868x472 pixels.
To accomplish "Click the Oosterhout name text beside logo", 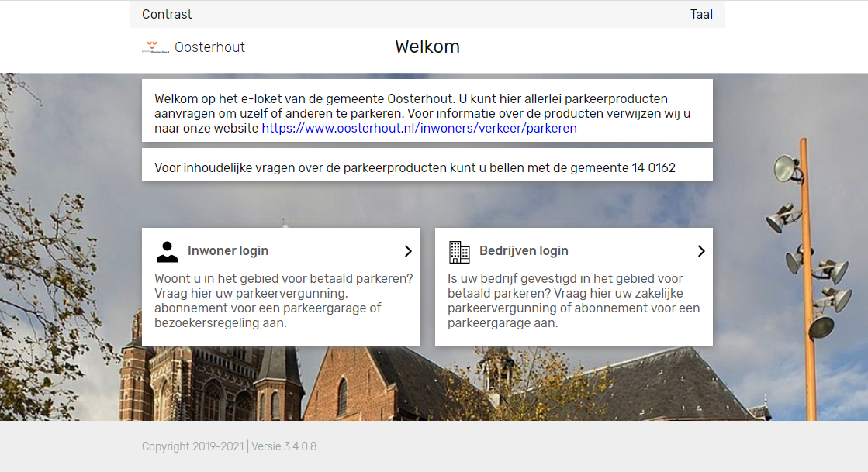I will point(209,47).
